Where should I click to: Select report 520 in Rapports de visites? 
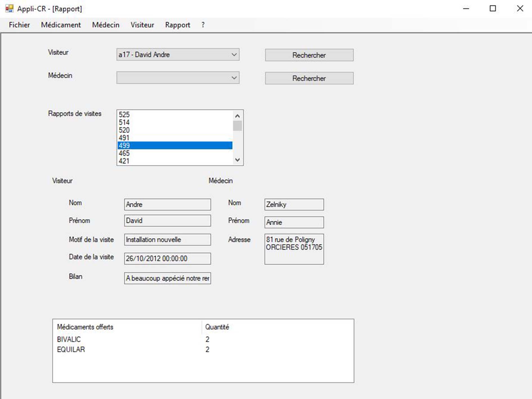coord(175,130)
